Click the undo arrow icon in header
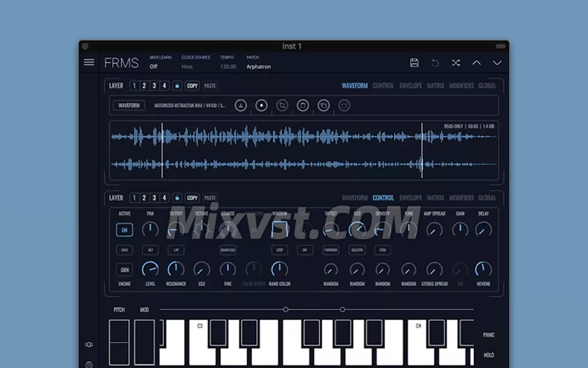This screenshot has height=368, width=588. tap(435, 62)
